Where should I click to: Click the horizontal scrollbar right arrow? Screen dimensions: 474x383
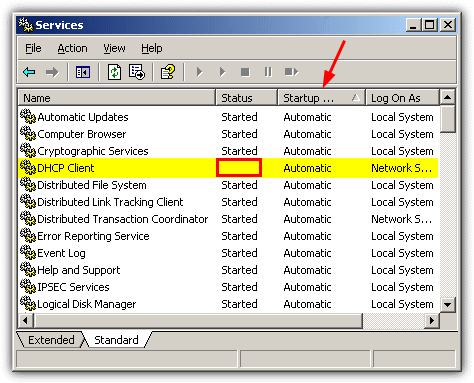click(432, 321)
